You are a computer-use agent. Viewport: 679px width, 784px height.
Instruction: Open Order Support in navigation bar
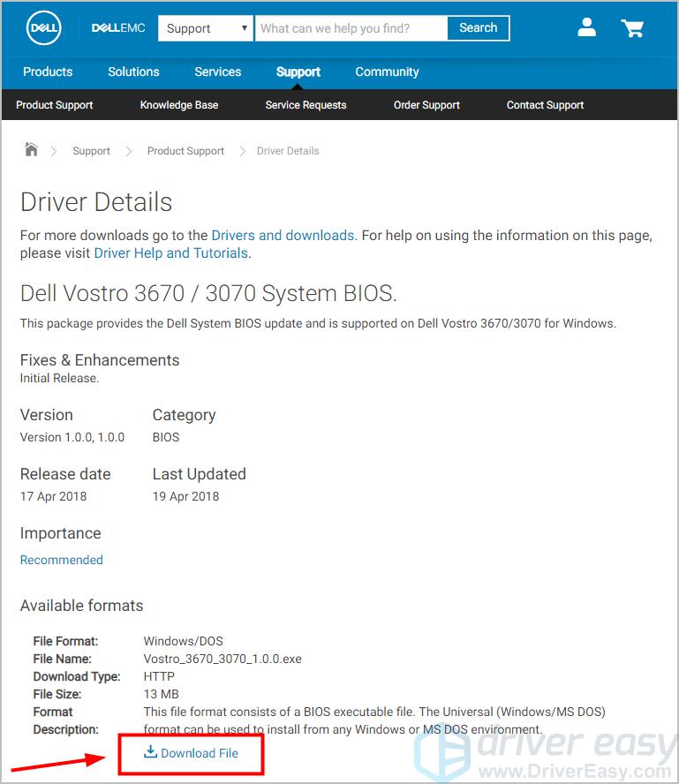coord(426,105)
